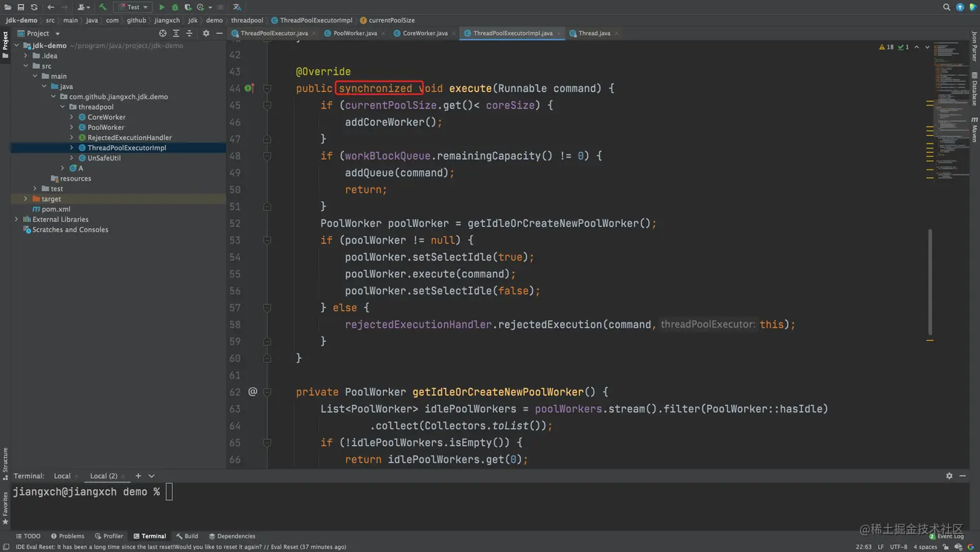
Task: Run the Test configuration with green play
Action: 161,7
